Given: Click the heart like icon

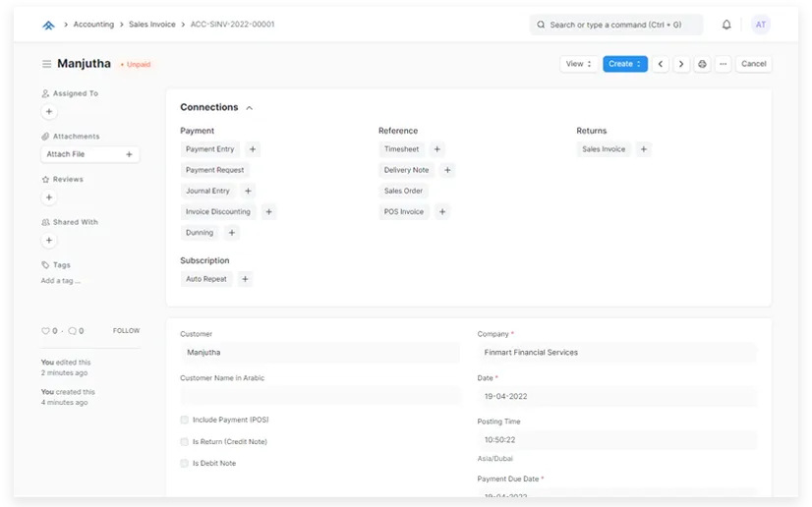Looking at the screenshot, I should [45, 331].
